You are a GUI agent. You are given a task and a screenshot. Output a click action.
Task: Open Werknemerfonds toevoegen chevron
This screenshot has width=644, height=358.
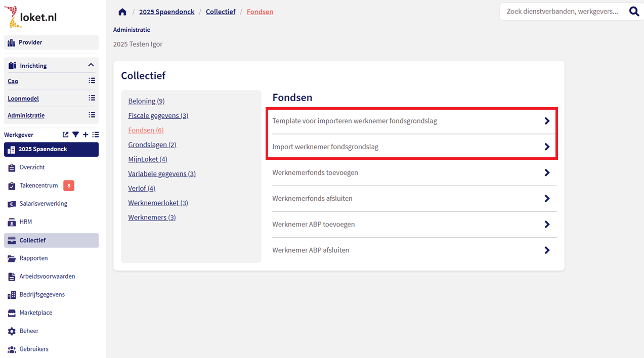547,172
